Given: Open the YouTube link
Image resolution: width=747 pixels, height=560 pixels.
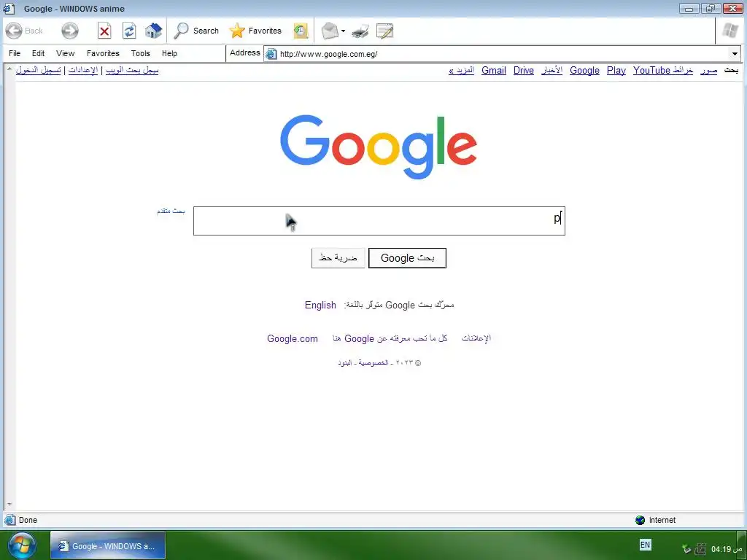Looking at the screenshot, I should 651,71.
